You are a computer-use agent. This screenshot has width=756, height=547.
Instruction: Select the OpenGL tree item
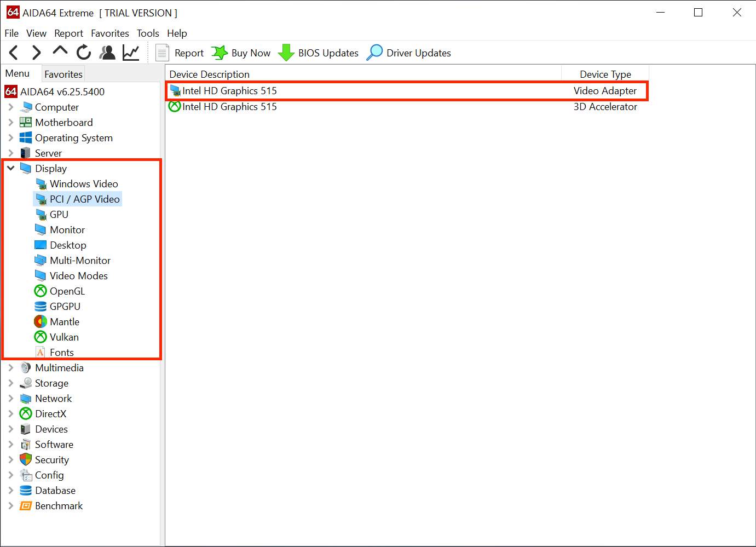67,291
